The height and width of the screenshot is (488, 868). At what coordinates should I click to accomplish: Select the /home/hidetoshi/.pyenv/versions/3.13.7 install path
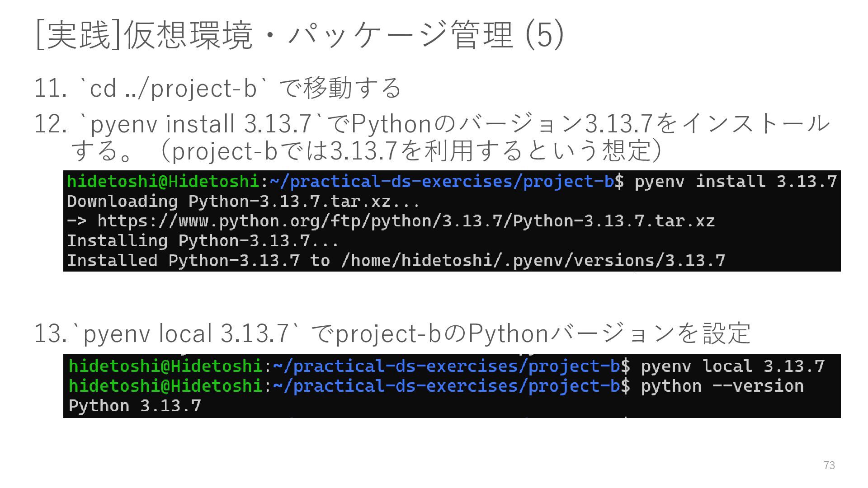coord(533,261)
